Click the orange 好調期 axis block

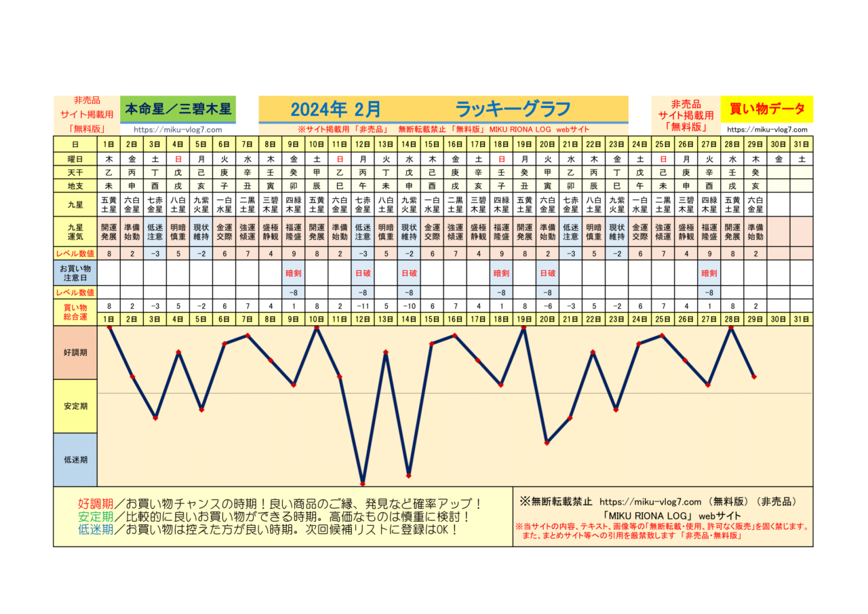point(75,352)
